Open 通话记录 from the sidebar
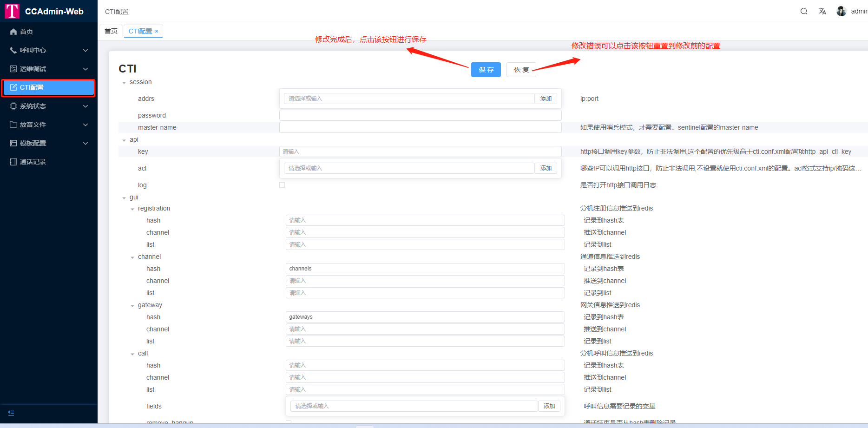Viewport: 868px width, 428px height. pyautogui.click(x=33, y=162)
